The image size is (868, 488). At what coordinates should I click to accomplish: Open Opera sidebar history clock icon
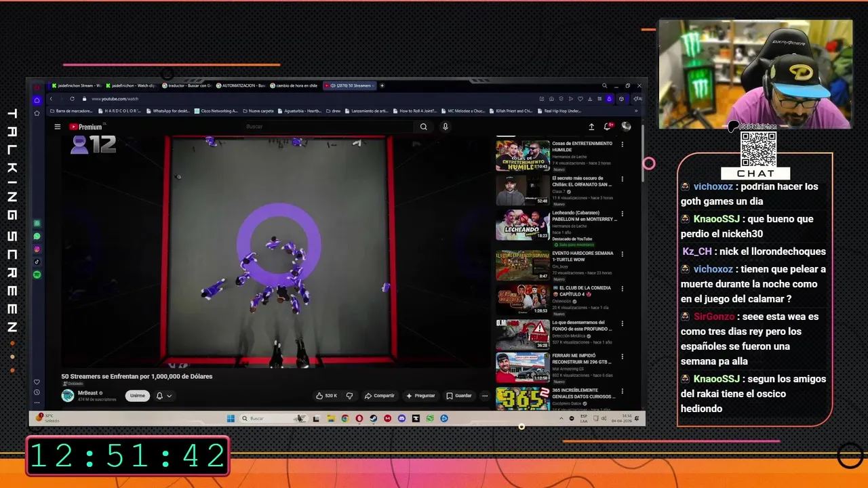click(x=37, y=392)
